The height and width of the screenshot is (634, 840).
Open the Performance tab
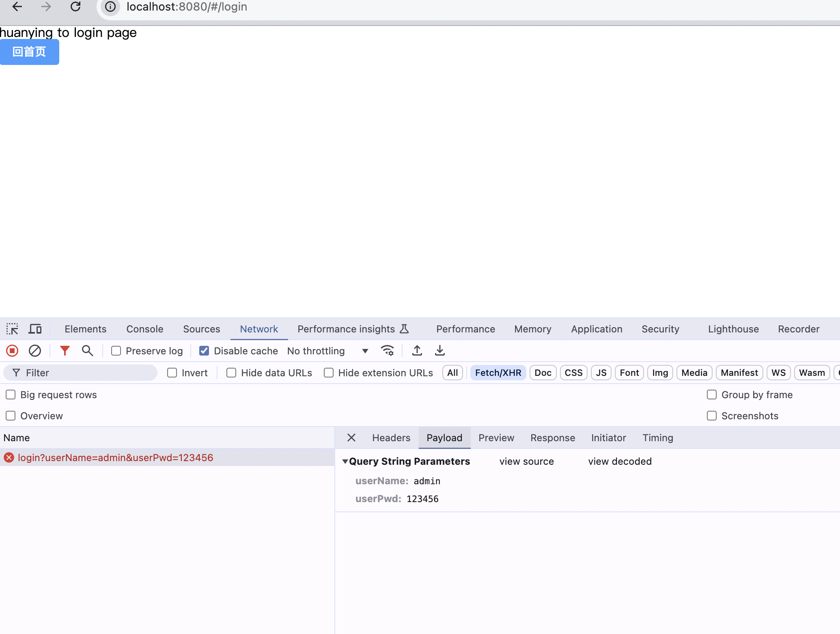pyautogui.click(x=466, y=329)
